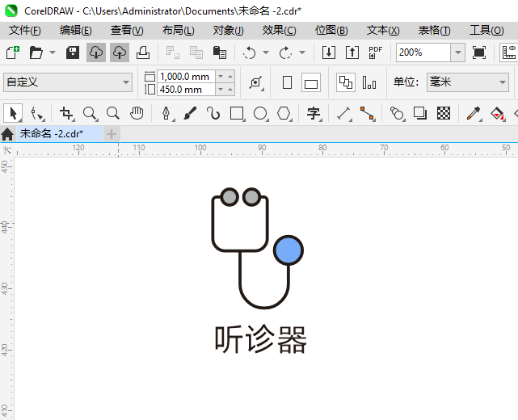Click the blue circle of the stethoscope
Image resolution: width=518 pixels, height=420 pixels.
[288, 250]
